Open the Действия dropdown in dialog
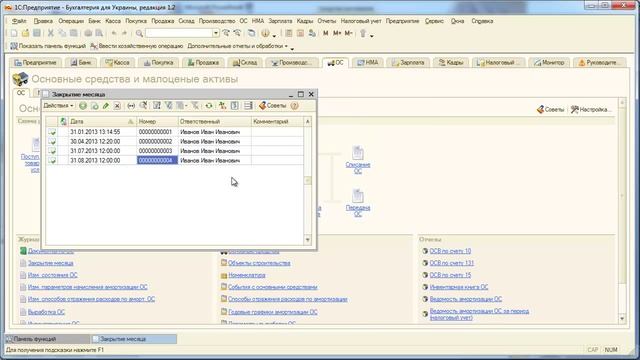This screenshot has width=640, height=360. [x=58, y=106]
